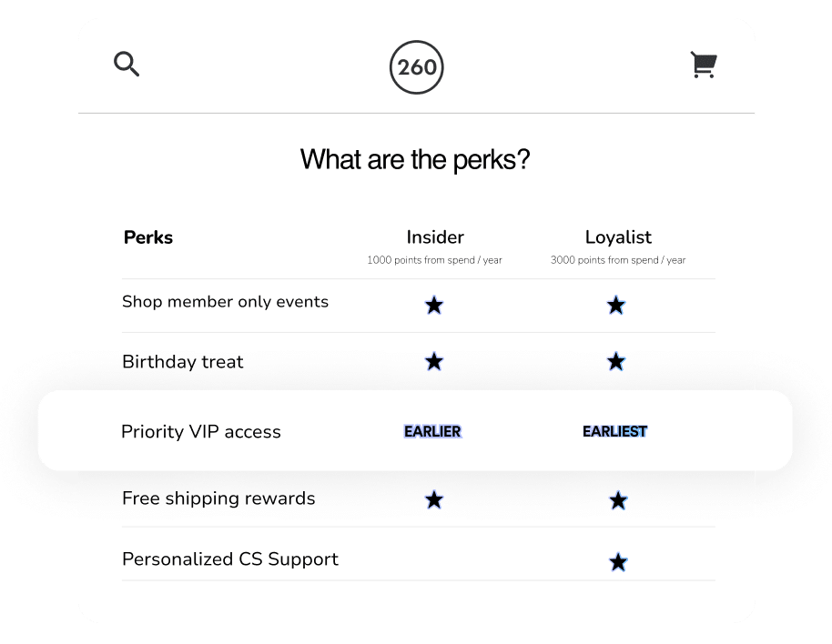Click the Birthday treat label
This screenshot has width=832, height=644.
click(x=183, y=362)
